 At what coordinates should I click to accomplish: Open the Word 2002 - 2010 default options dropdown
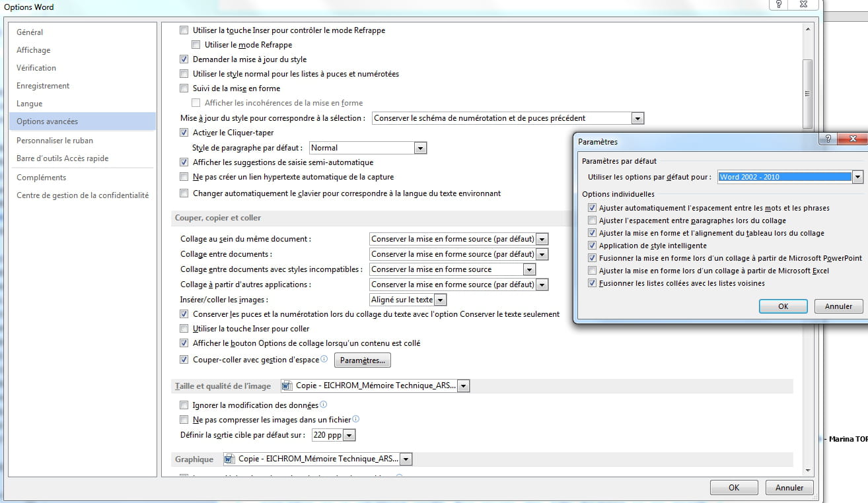(x=857, y=177)
